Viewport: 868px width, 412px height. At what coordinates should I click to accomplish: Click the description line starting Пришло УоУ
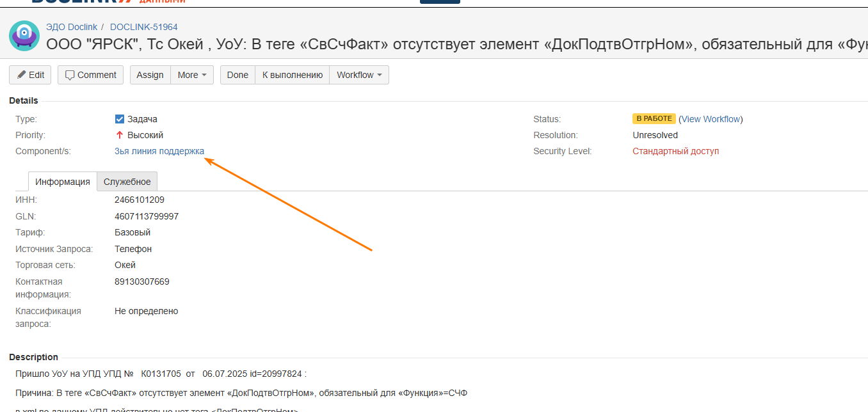point(161,374)
